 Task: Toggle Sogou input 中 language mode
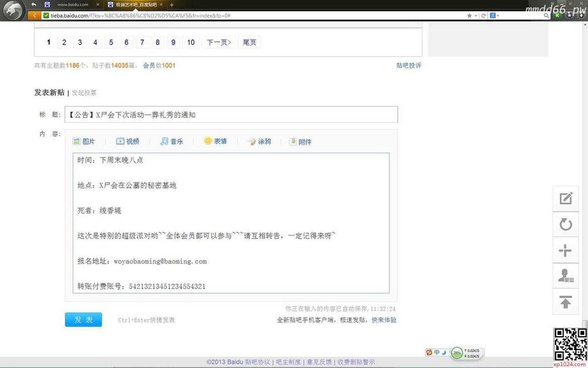coord(437,352)
